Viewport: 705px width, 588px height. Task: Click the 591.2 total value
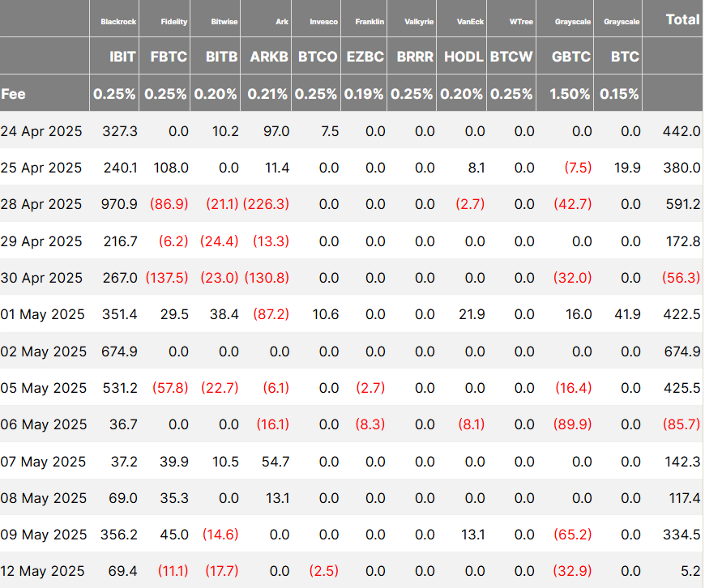[x=683, y=204]
